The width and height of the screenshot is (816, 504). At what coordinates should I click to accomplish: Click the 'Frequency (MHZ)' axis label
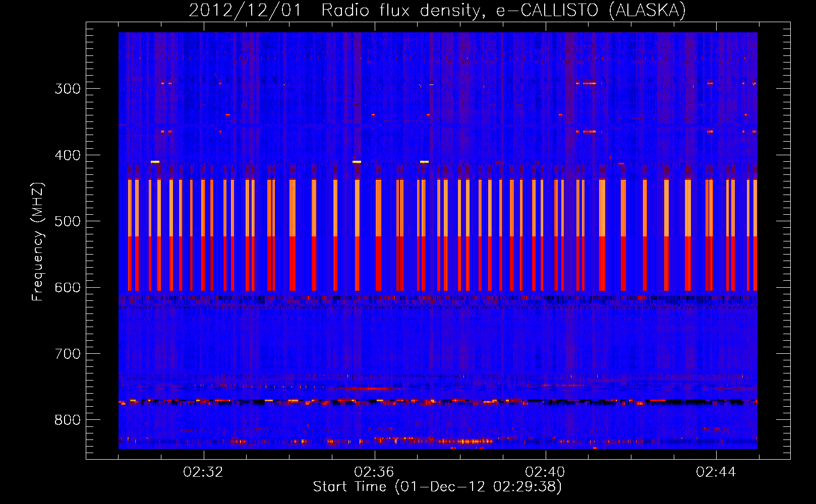(38, 242)
